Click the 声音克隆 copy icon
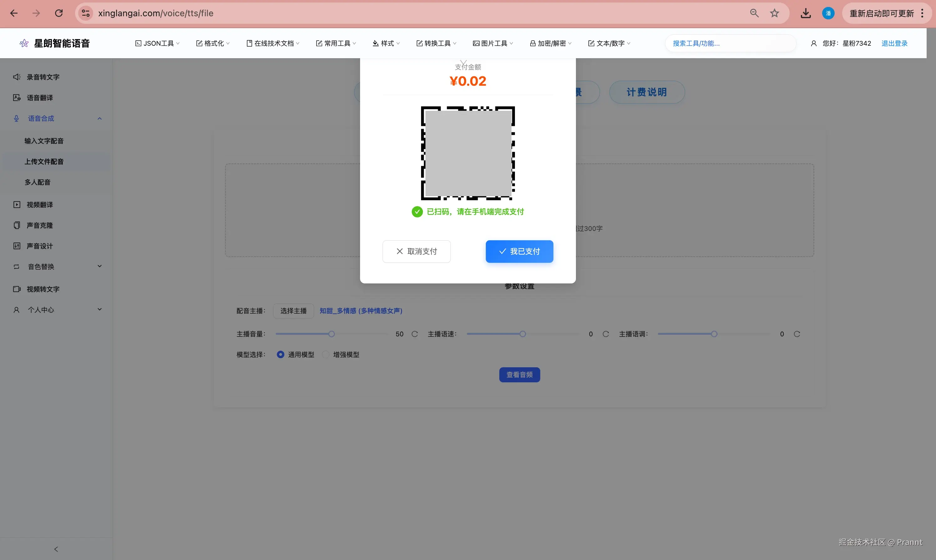 pyautogui.click(x=17, y=225)
